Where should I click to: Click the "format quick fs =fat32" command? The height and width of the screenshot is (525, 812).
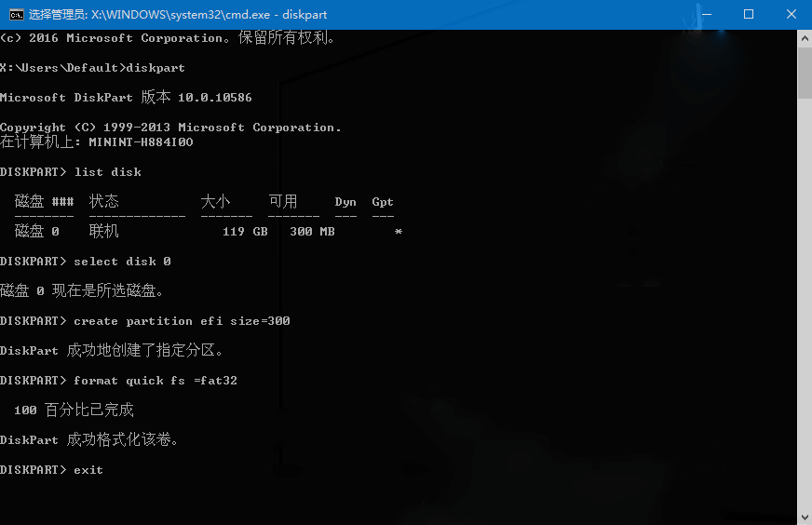tap(156, 381)
